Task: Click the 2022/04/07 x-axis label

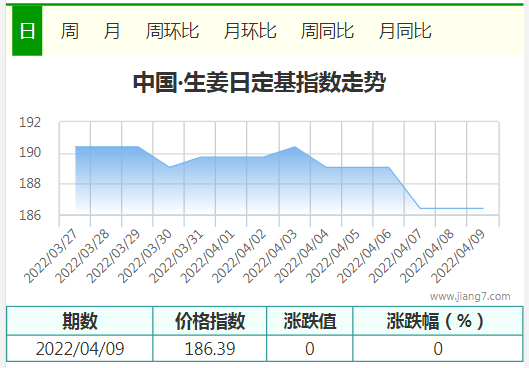Action: (396, 256)
